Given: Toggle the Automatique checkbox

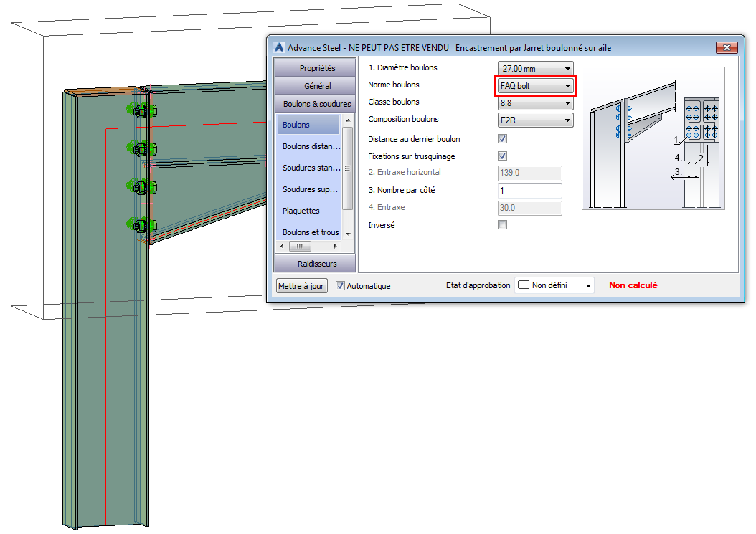Looking at the screenshot, I should point(340,286).
